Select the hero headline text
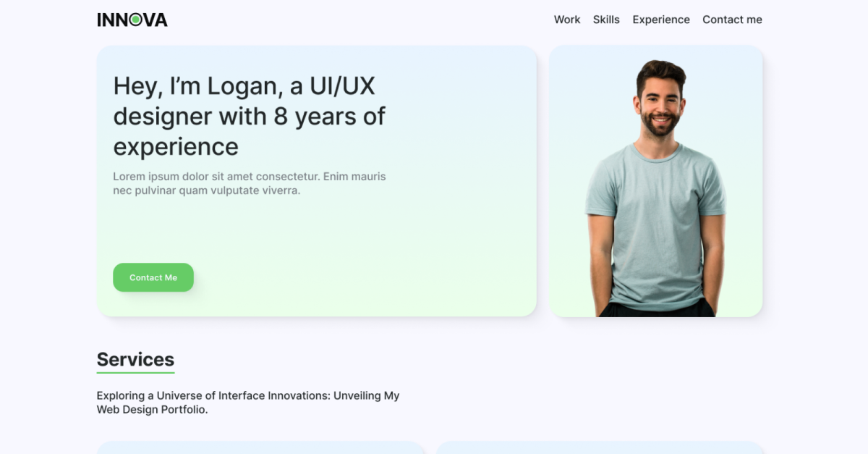Image resolution: width=868 pixels, height=454 pixels. tap(249, 116)
